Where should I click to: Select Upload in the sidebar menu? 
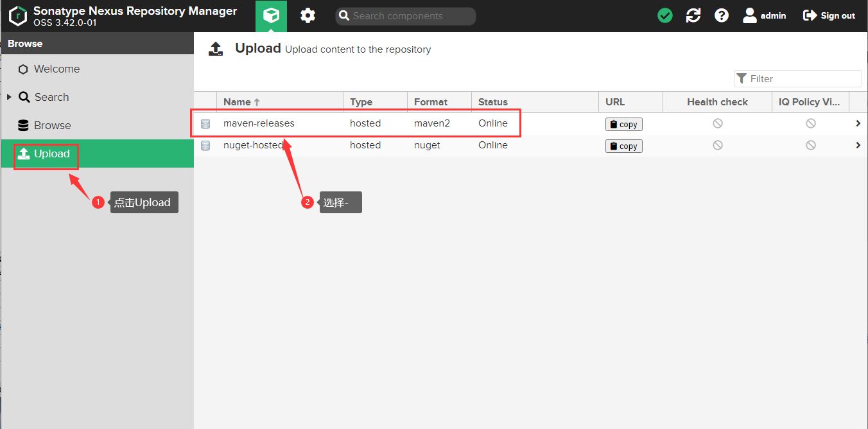(x=51, y=153)
